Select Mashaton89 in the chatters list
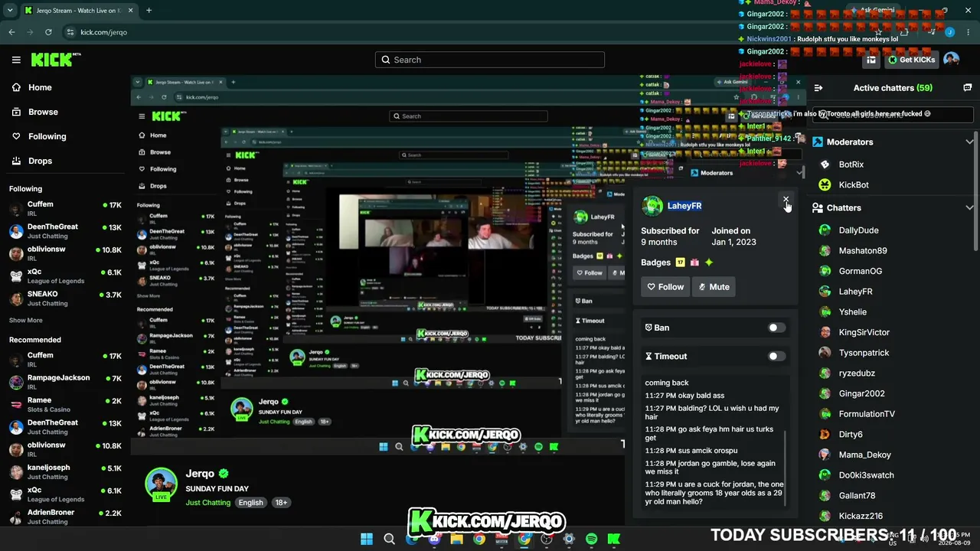Image resolution: width=980 pixels, height=551 pixels. click(862, 251)
